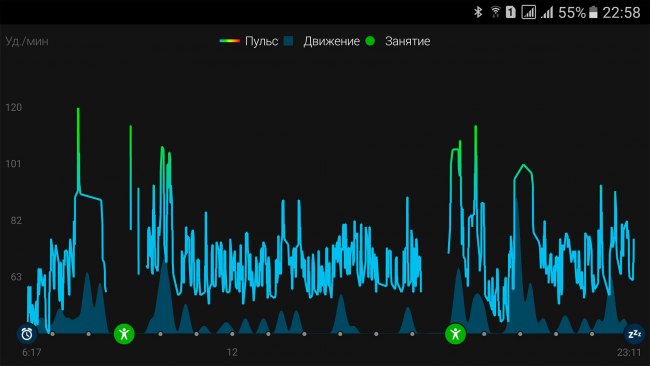The width and height of the screenshot is (650, 366).
Task: Tap the 6:17 start time label
Action: 32,352
